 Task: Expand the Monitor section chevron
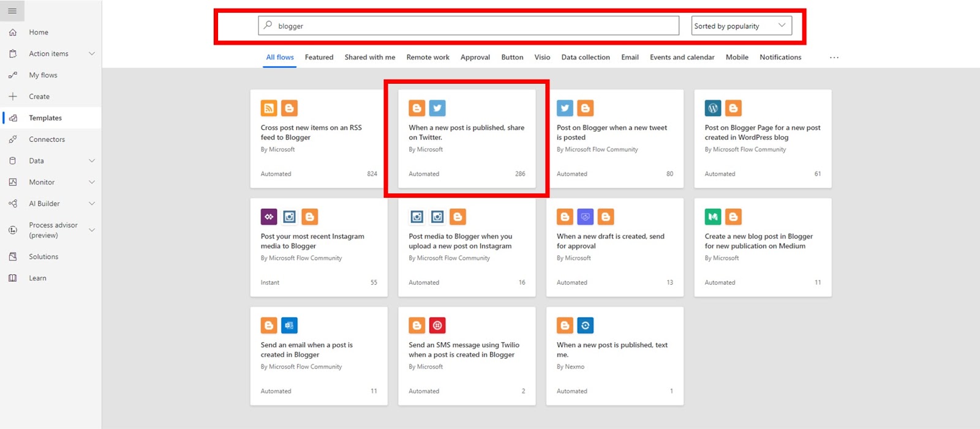pyautogui.click(x=92, y=182)
